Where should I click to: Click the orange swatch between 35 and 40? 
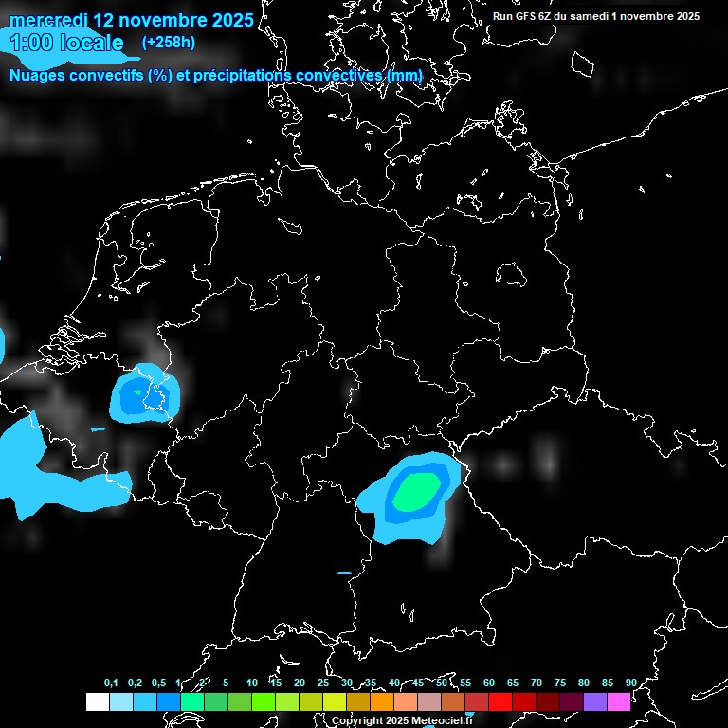382,701
